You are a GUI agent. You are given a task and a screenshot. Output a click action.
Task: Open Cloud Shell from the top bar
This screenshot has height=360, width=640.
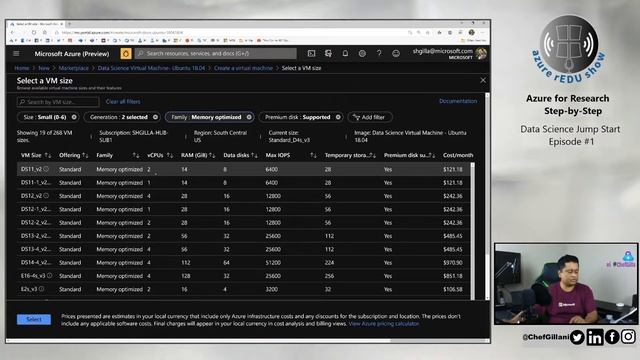point(311,53)
